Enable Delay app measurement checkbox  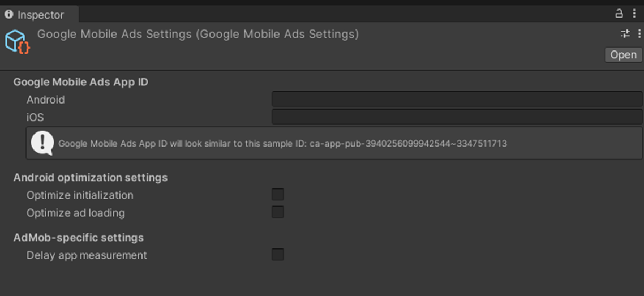278,255
